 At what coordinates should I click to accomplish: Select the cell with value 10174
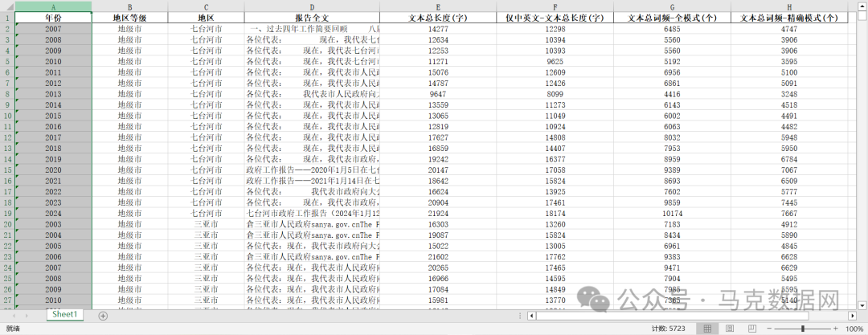(672, 214)
